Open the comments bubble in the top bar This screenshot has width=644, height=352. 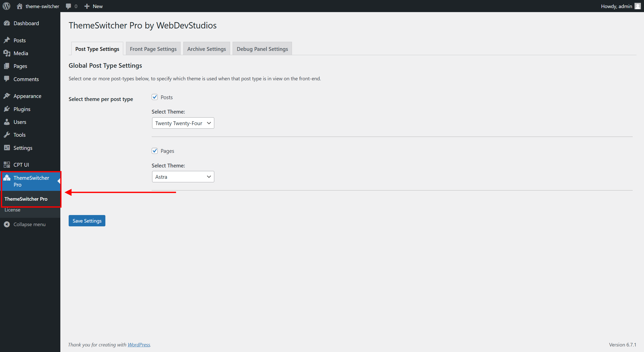(x=68, y=6)
